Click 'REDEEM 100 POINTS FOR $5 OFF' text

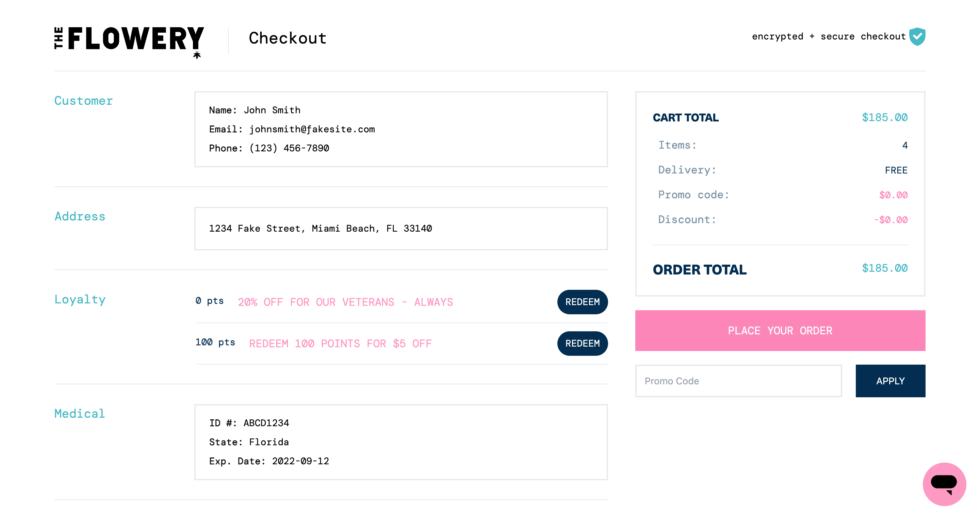pos(340,344)
